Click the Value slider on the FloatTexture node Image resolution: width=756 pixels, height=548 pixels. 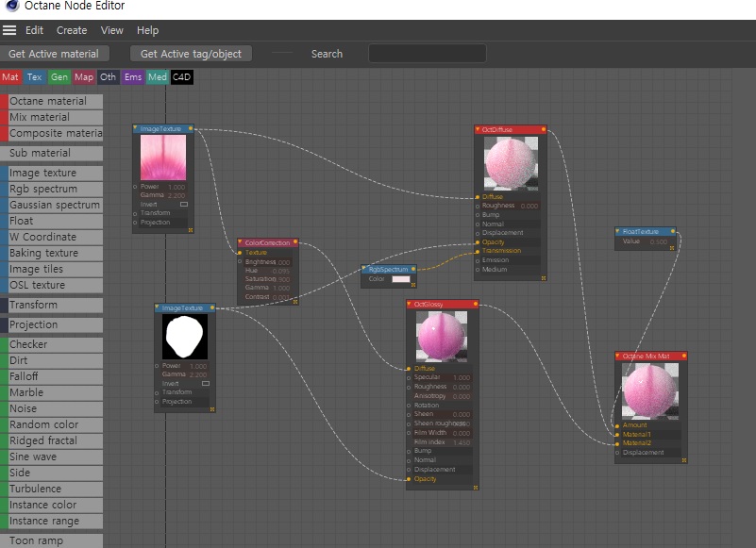tap(645, 241)
